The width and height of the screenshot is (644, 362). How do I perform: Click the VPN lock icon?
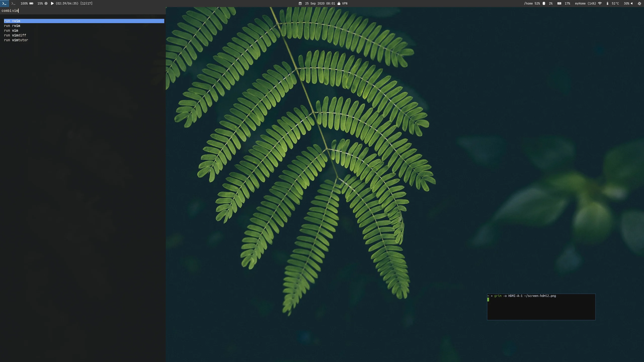pos(339,4)
